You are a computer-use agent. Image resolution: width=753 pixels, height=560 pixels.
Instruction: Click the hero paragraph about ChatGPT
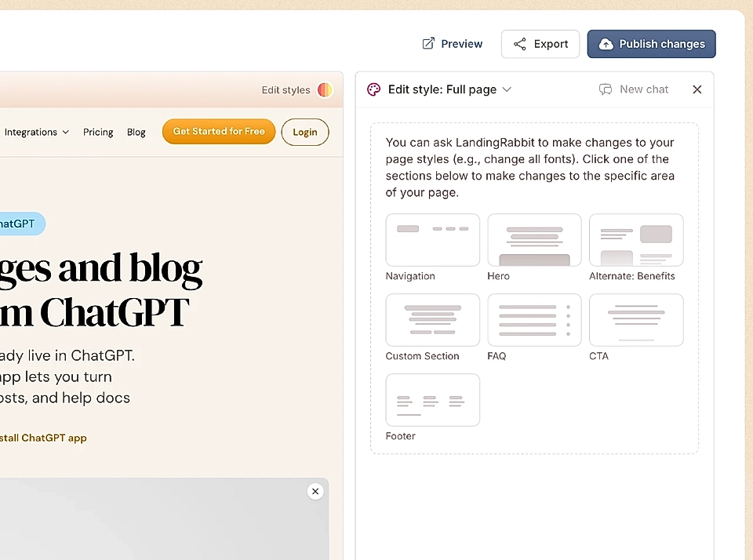coord(67,376)
